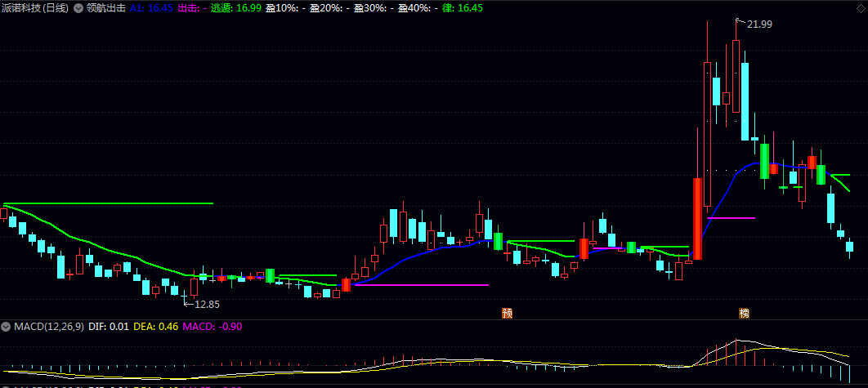The image size is (868, 388).
Task: Click the green 律: 16.45 value
Action: [x=463, y=8]
